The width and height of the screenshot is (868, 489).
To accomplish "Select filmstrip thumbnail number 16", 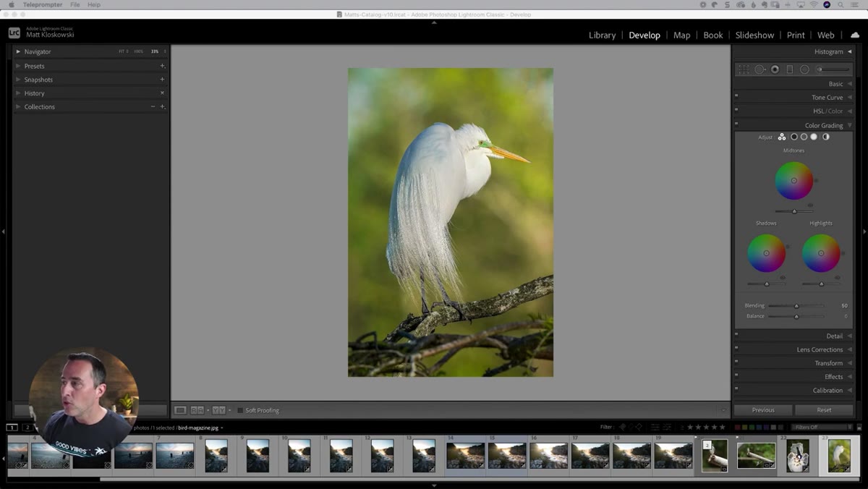I will [548, 456].
